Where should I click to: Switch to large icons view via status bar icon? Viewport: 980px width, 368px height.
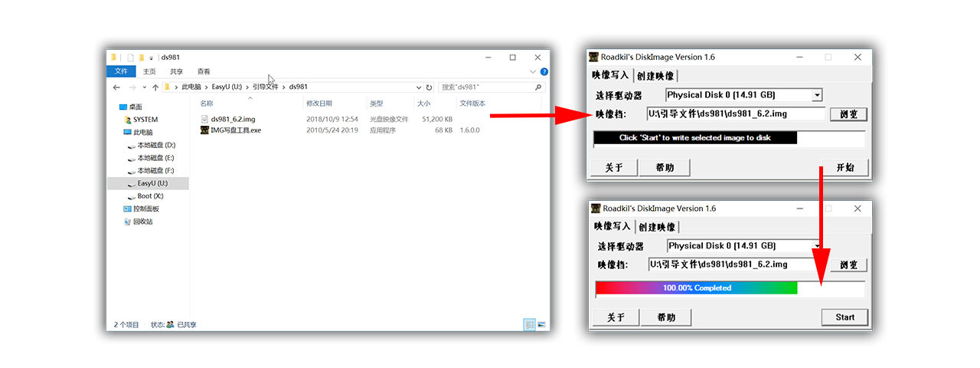coord(542,325)
